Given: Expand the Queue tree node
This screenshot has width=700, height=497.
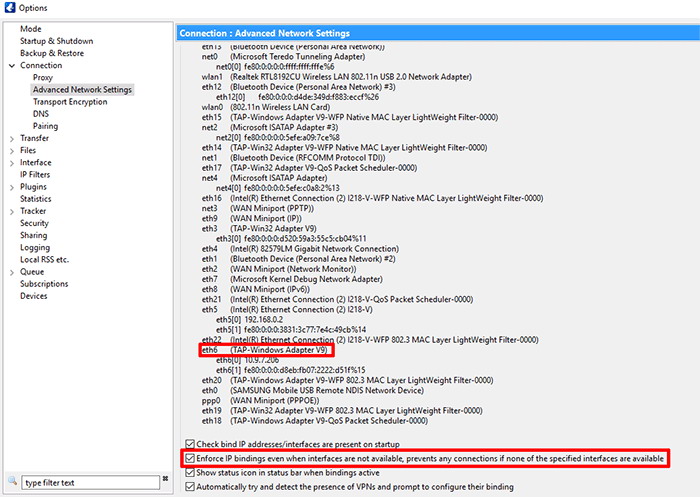Looking at the screenshot, I should [12, 272].
